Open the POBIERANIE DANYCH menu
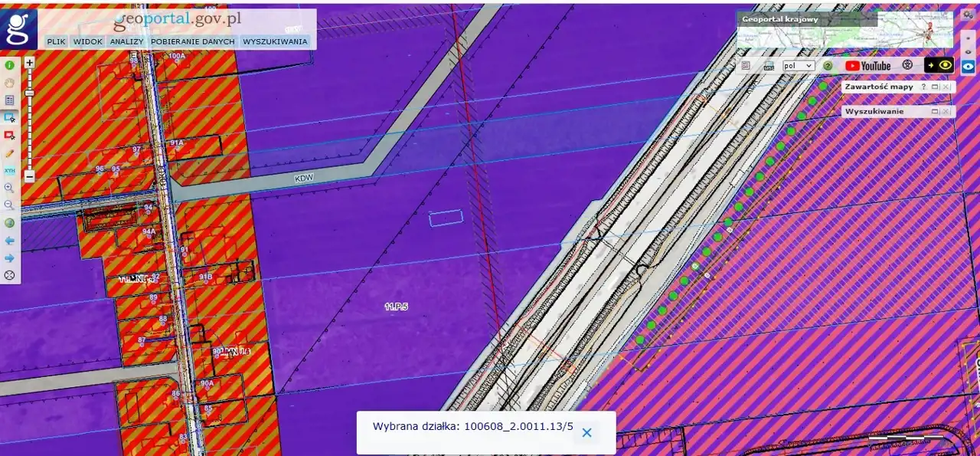 click(x=192, y=42)
